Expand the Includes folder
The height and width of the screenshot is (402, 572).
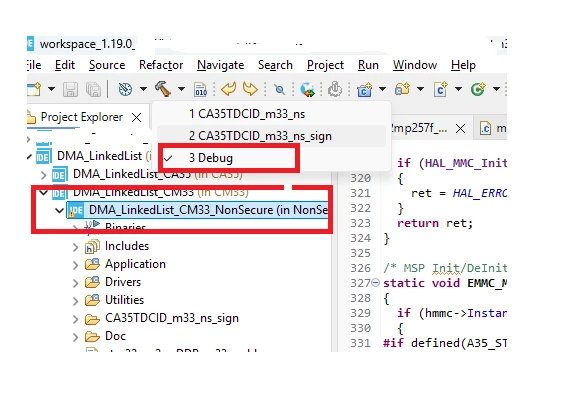tap(76, 247)
